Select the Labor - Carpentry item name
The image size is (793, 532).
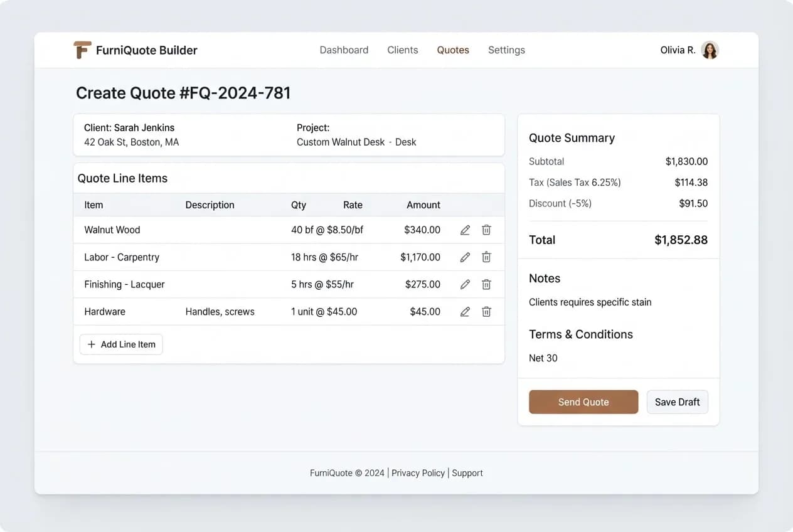[x=122, y=257]
